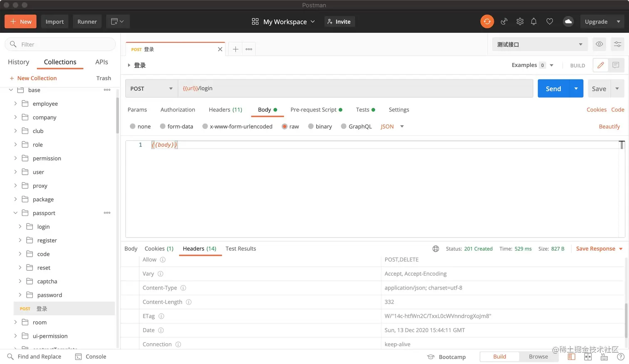Open help question mark icon
The image size is (629, 364).
620,357
